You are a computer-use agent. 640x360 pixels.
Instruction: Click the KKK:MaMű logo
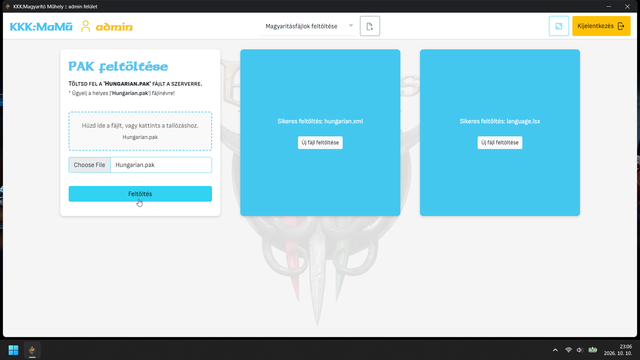41,27
